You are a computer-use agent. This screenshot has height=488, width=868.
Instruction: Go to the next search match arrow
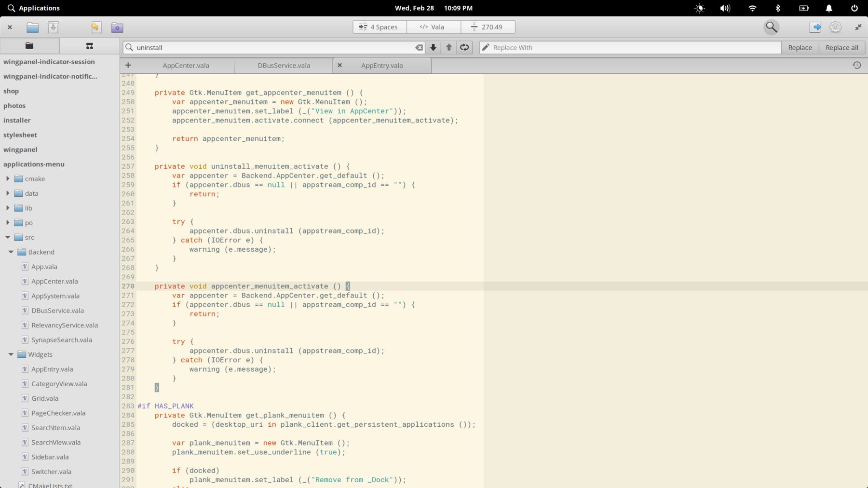tap(433, 47)
